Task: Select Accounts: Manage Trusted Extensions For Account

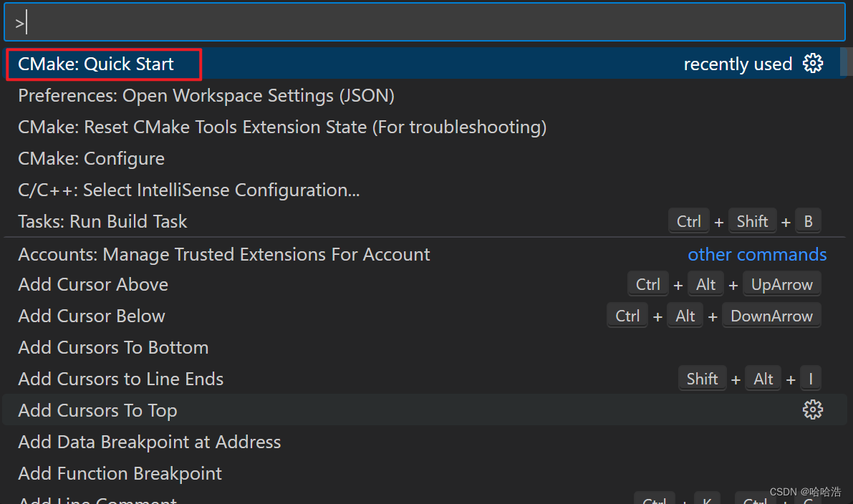Action: [x=223, y=254]
